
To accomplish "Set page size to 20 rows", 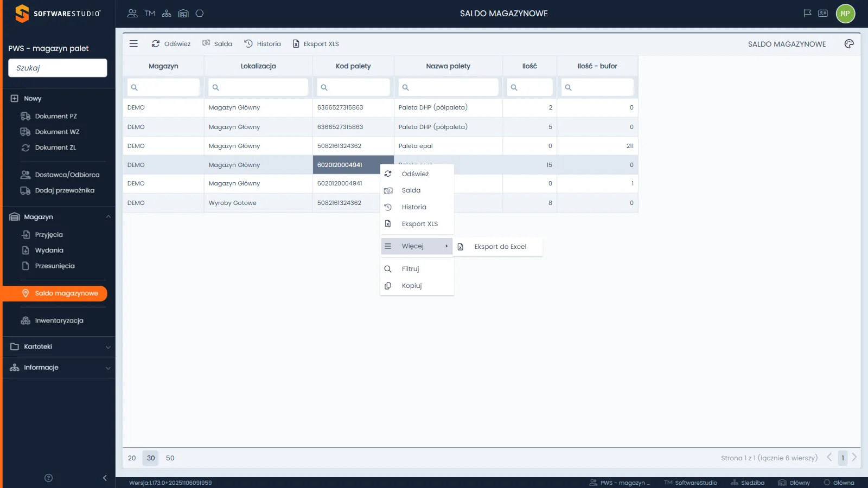I will (x=132, y=458).
